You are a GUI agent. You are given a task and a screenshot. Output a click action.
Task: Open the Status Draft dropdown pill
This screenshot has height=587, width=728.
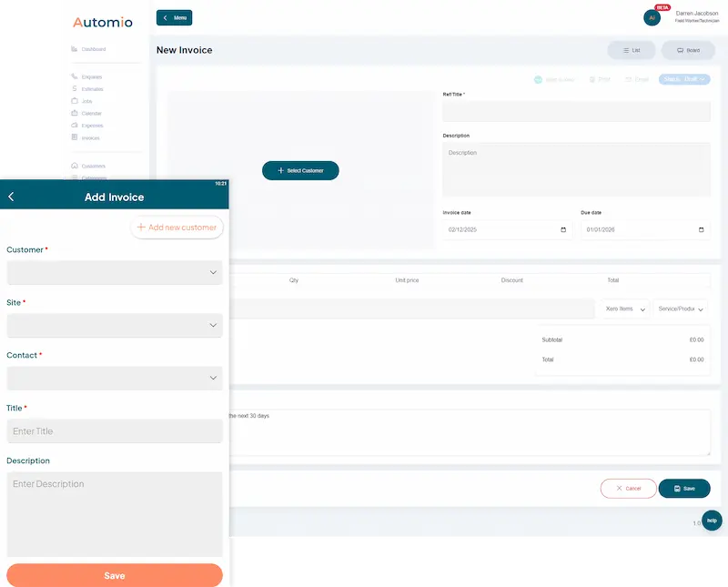(684, 79)
